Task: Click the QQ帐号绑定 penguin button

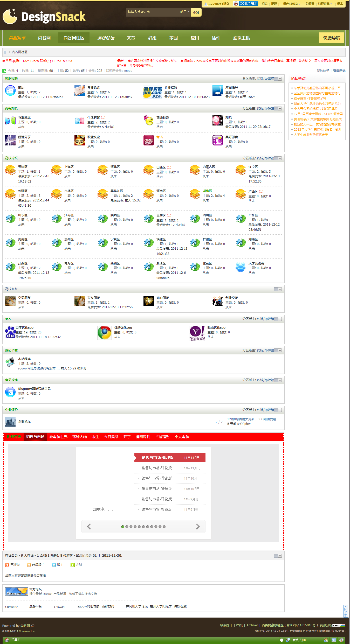Action: pyautogui.click(x=245, y=4)
